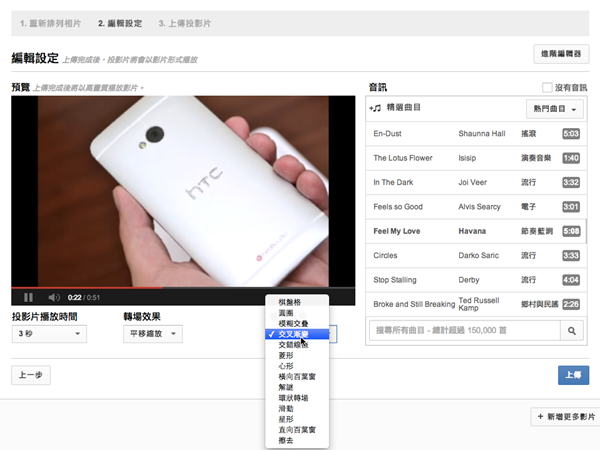Click artist name Alvis Searcy
Screen dimensions: 600x450
click(x=479, y=207)
